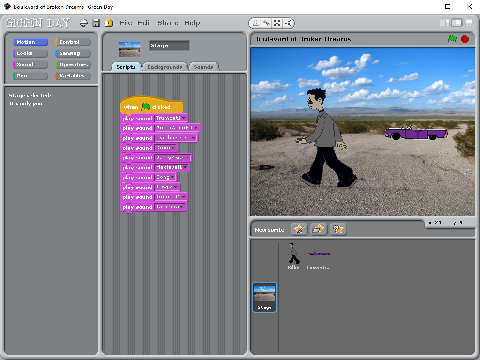Screen dimensions: 480x360
Task: Open the Help menu
Action: [x=192, y=23]
